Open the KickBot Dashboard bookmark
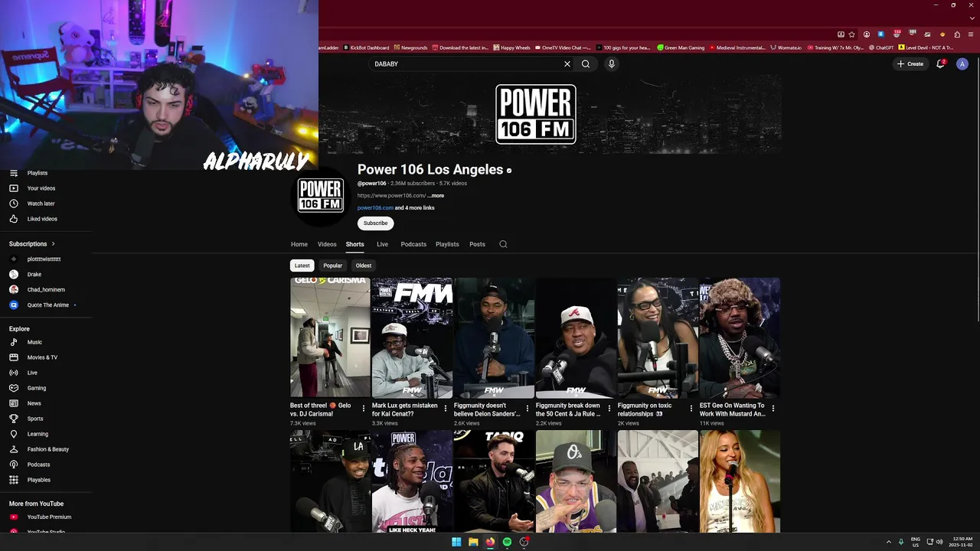This screenshot has height=551, width=980. (x=366, y=47)
